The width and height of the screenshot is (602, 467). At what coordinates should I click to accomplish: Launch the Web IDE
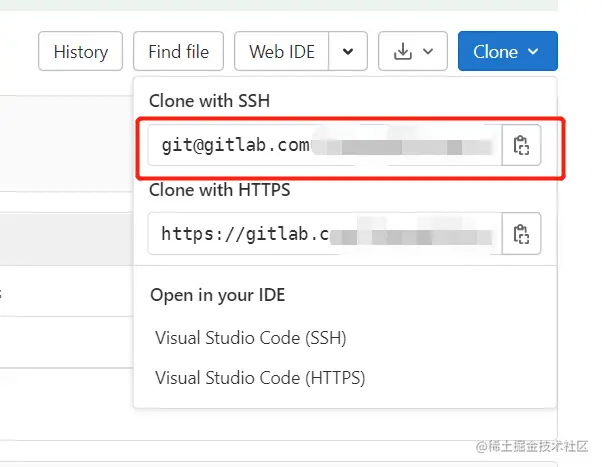click(281, 51)
